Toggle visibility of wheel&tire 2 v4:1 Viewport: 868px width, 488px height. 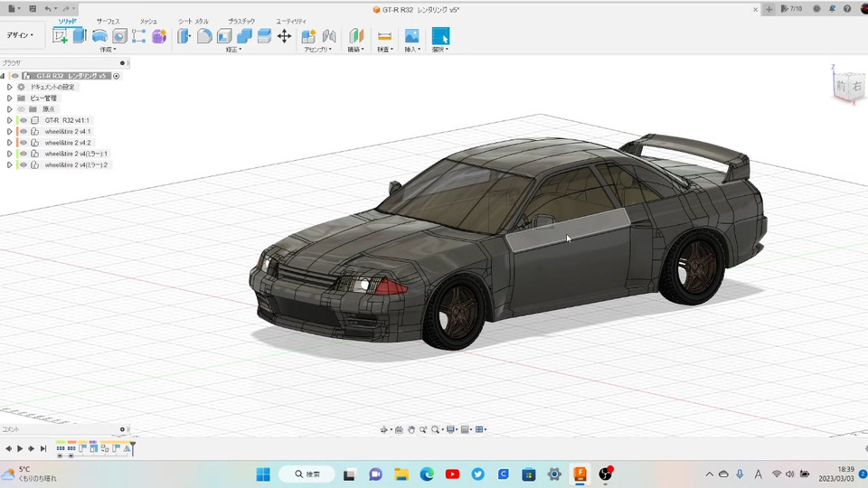[24, 131]
